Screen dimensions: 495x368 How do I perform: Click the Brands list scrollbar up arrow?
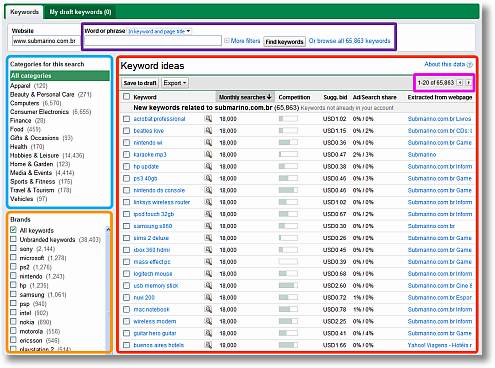[x=108, y=230]
